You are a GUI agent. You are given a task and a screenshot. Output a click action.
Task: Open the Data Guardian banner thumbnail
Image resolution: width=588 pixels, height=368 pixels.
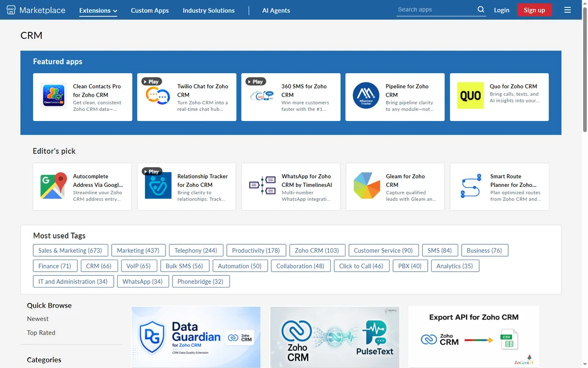click(x=196, y=337)
